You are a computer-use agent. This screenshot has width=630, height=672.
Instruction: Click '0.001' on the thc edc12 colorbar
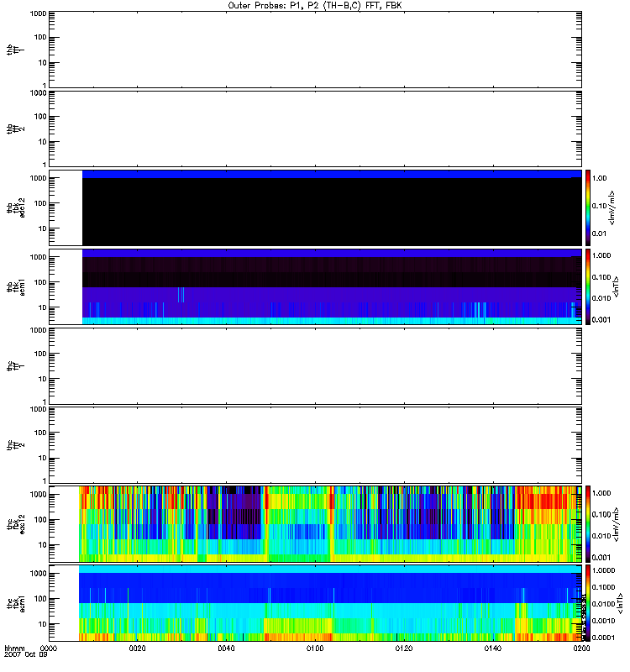[601, 558]
